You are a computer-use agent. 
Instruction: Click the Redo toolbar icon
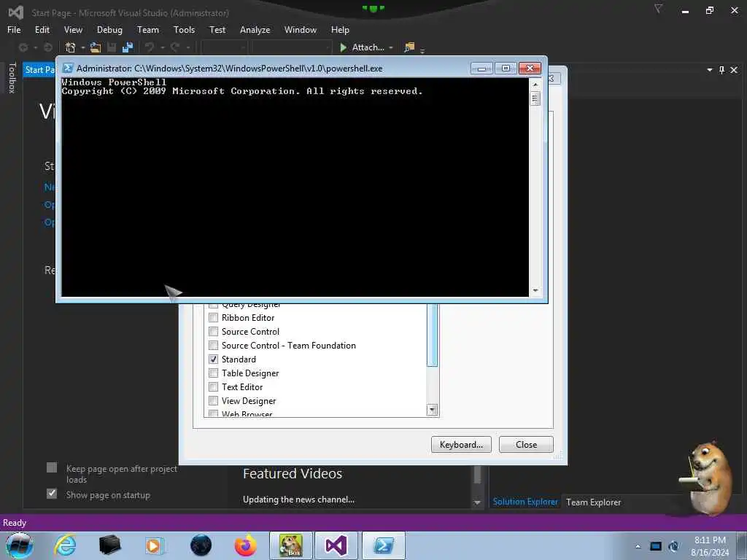tap(175, 47)
